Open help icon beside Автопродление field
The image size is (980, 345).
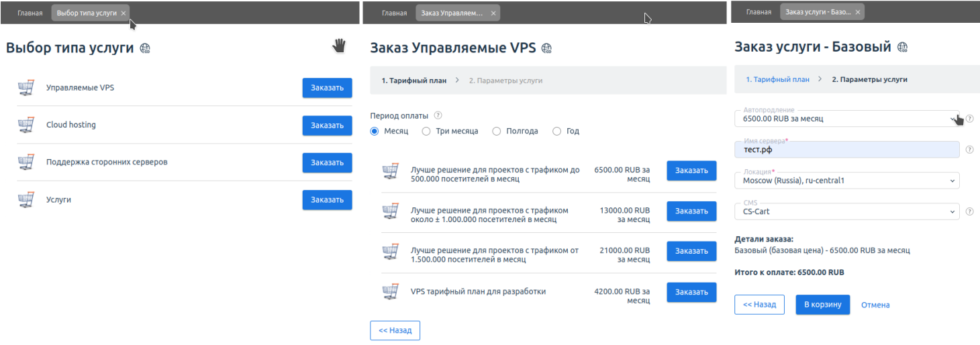[x=969, y=119]
